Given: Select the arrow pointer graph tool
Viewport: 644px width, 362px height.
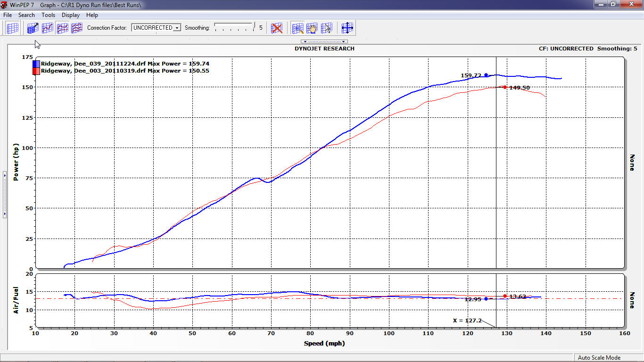Looking at the screenshot, I should [326, 28].
